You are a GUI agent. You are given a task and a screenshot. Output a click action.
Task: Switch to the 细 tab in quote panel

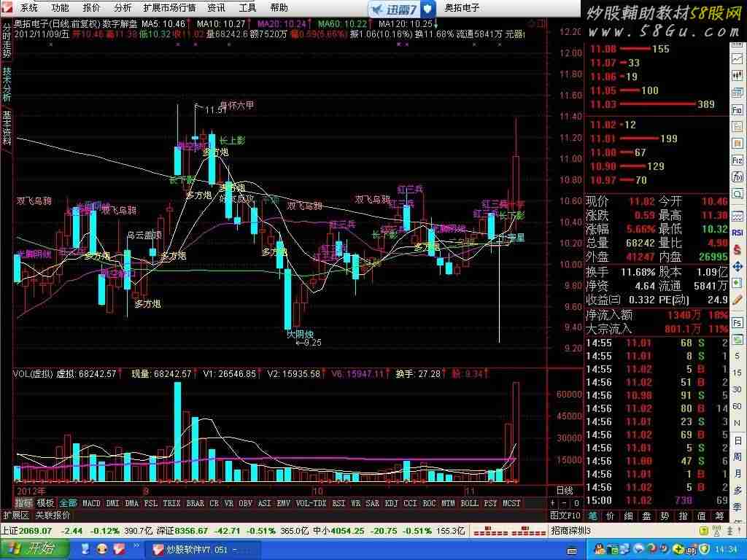tap(629, 516)
